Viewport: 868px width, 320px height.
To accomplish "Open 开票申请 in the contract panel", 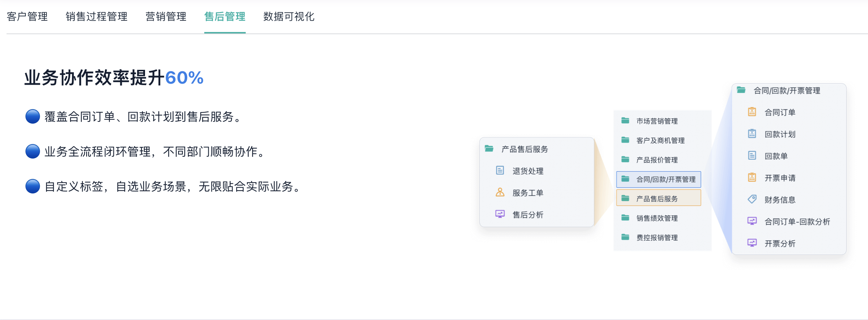I will 780,178.
